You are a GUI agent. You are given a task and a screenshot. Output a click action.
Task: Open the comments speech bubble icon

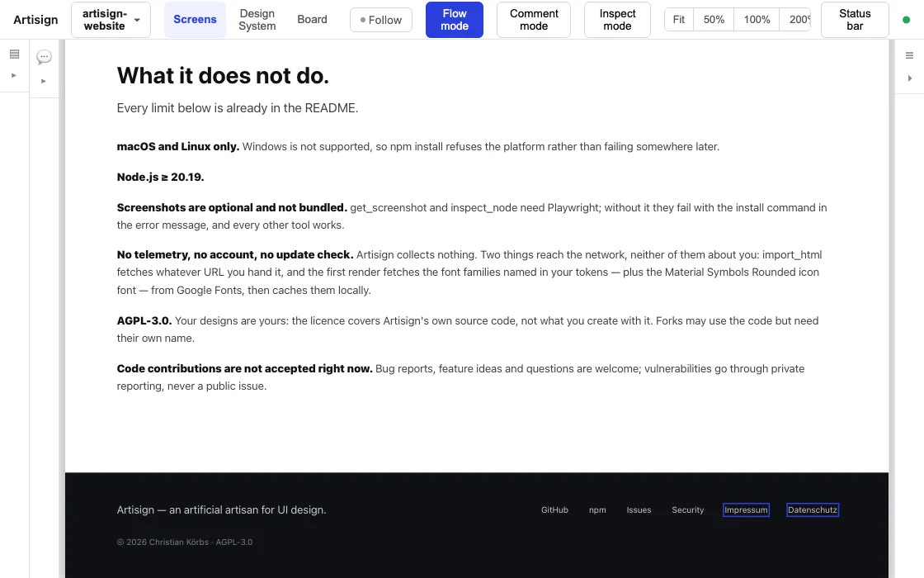point(45,57)
